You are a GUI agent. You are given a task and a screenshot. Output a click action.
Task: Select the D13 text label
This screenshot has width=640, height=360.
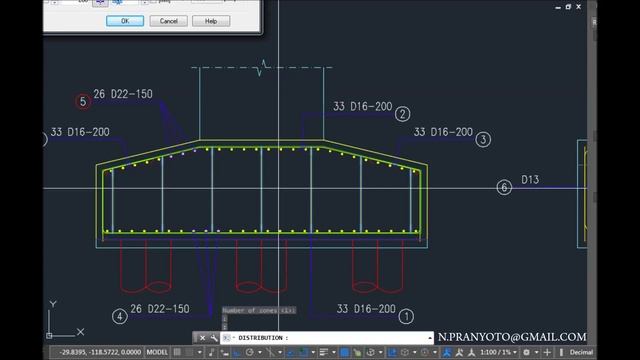(530, 179)
